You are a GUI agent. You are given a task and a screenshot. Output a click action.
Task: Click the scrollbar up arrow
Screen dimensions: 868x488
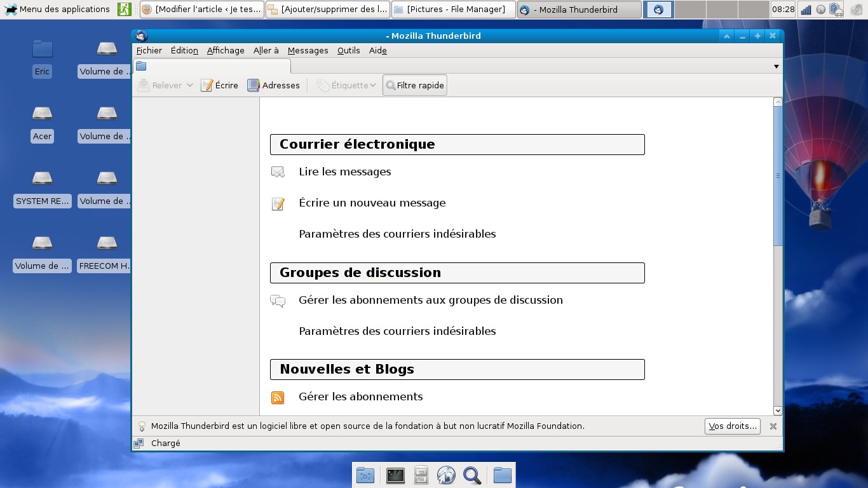coord(778,102)
